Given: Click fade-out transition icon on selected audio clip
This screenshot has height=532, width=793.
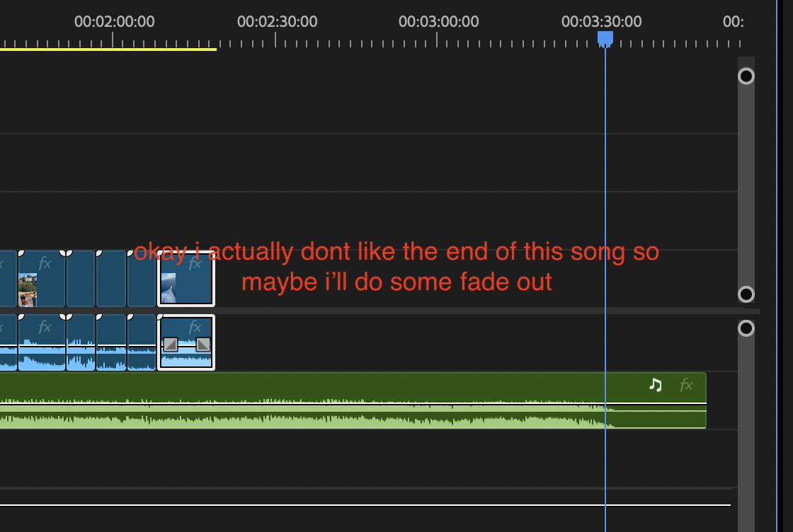Looking at the screenshot, I should (x=203, y=345).
